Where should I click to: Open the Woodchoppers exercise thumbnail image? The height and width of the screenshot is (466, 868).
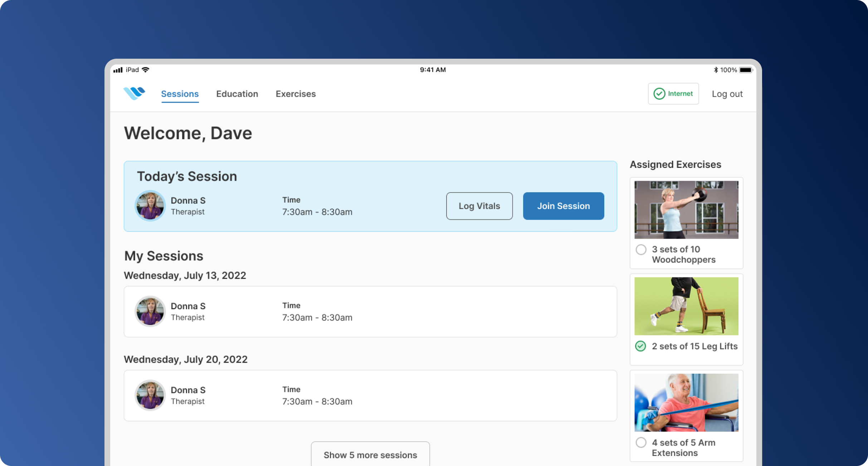click(x=686, y=210)
